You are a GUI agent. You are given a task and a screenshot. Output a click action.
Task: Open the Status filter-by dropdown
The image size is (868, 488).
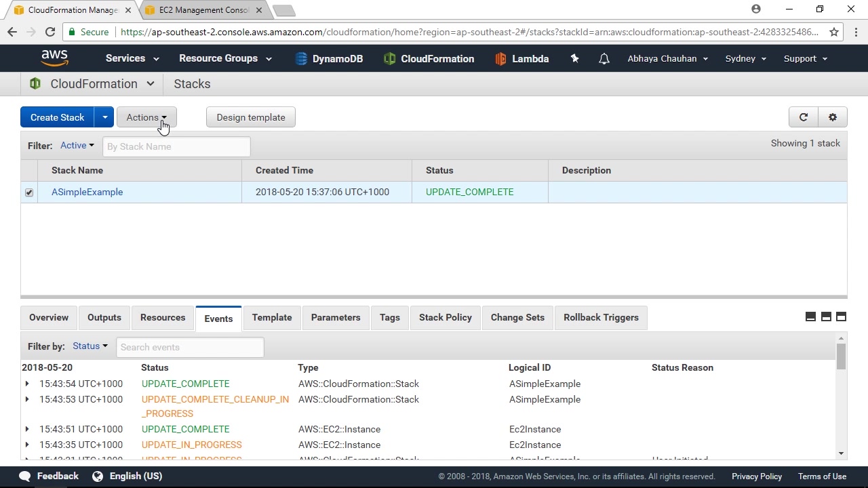click(x=90, y=346)
